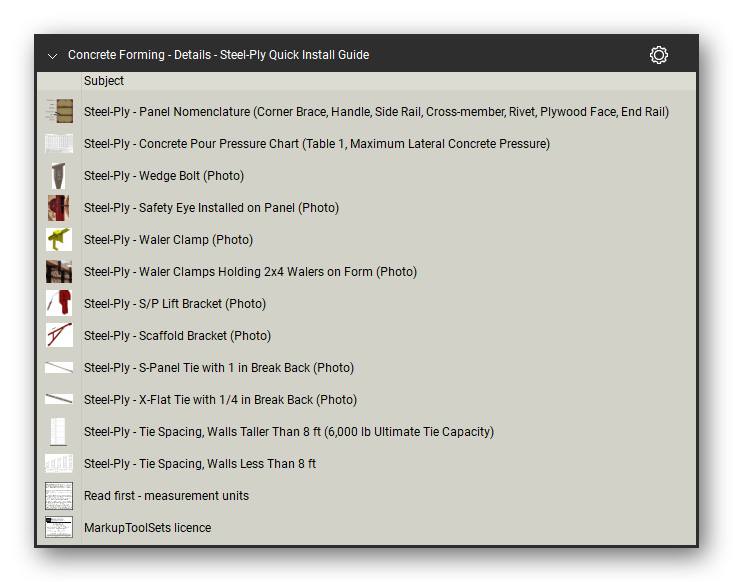Open the tool set settings gear

(658, 55)
